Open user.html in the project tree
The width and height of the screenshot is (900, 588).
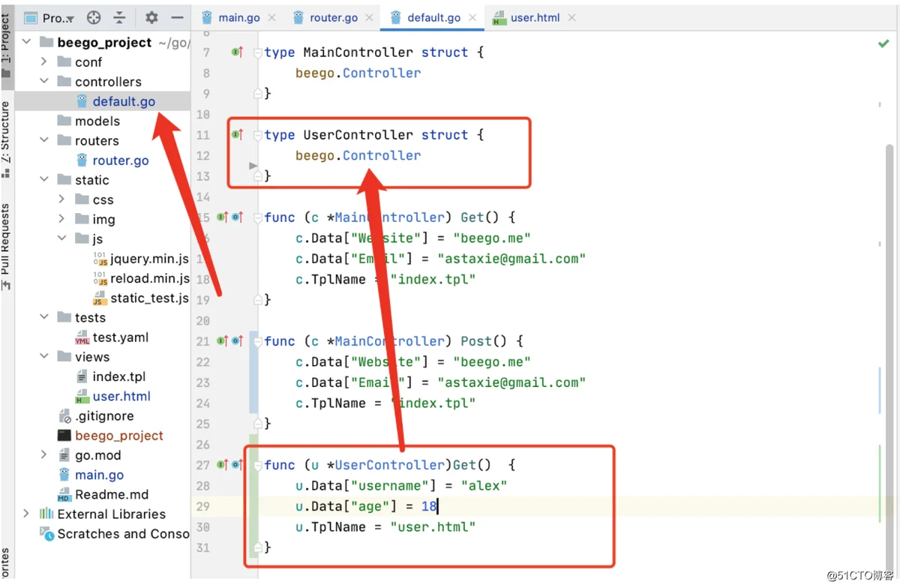point(121,396)
